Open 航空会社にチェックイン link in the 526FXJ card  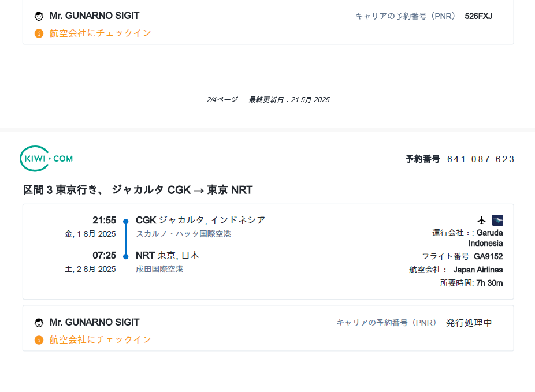[x=100, y=33]
